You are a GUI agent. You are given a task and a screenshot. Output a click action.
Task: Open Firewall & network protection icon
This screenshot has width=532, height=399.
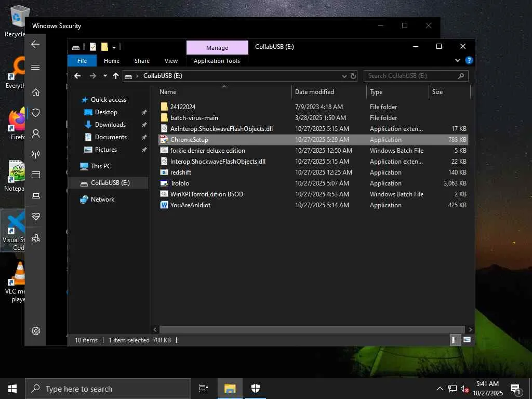pos(36,154)
